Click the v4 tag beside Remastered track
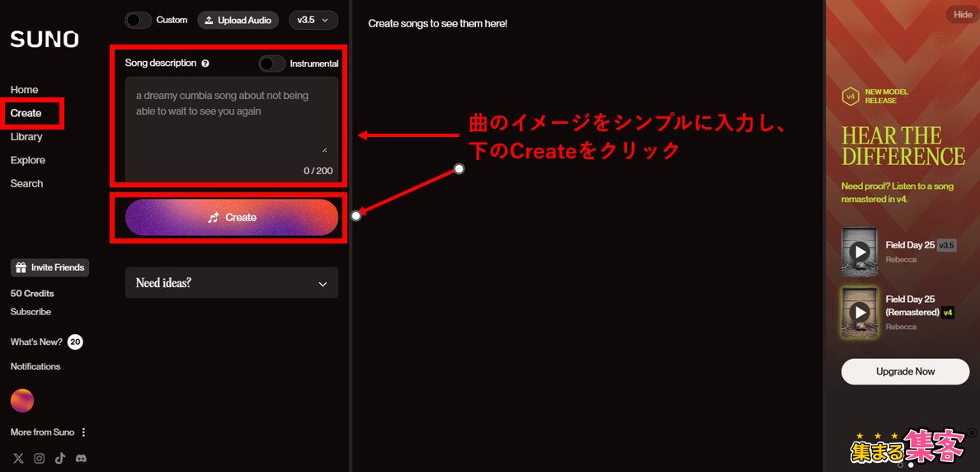Image resolution: width=980 pixels, height=472 pixels. 948,312
